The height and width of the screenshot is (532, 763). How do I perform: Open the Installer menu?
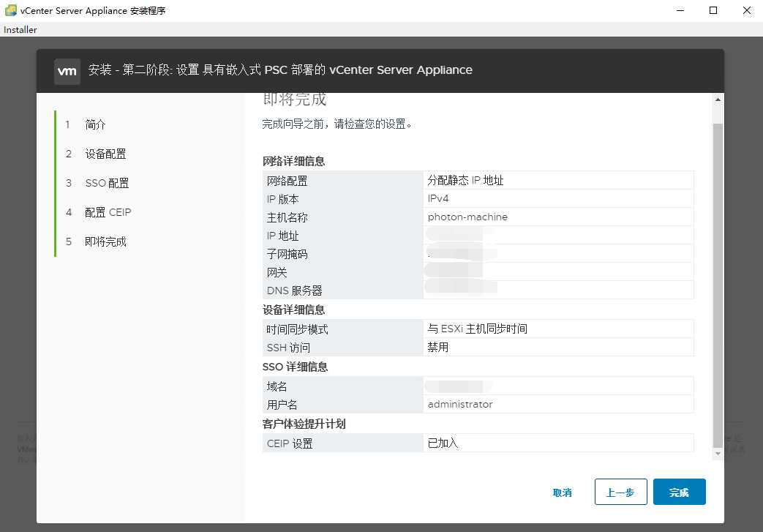20,29
